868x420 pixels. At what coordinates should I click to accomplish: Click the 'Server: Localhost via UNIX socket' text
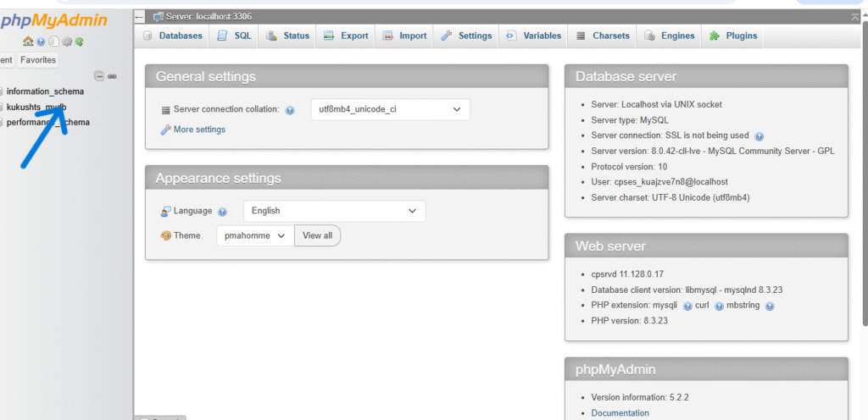click(x=657, y=104)
